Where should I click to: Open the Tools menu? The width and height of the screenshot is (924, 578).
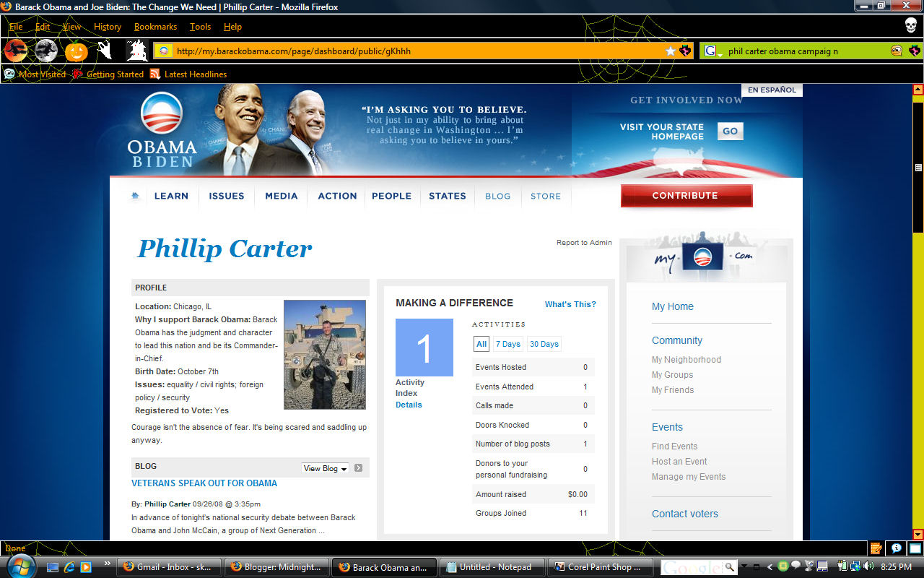click(201, 27)
